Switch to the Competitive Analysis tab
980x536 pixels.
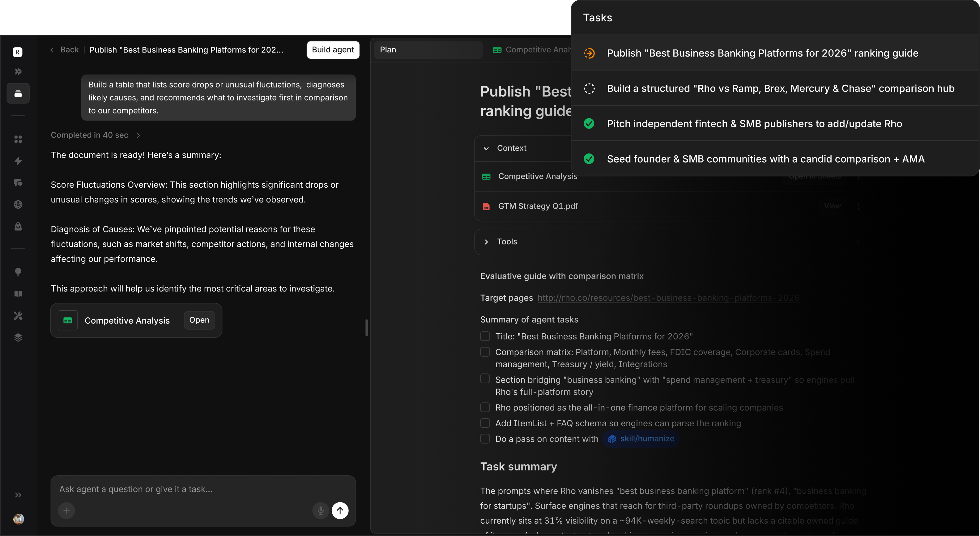[532, 50]
